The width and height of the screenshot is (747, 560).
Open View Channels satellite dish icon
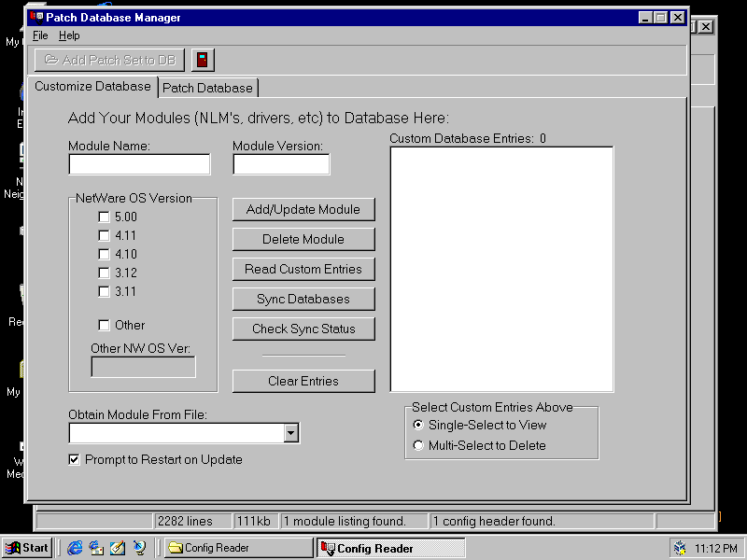pyautogui.click(x=139, y=548)
